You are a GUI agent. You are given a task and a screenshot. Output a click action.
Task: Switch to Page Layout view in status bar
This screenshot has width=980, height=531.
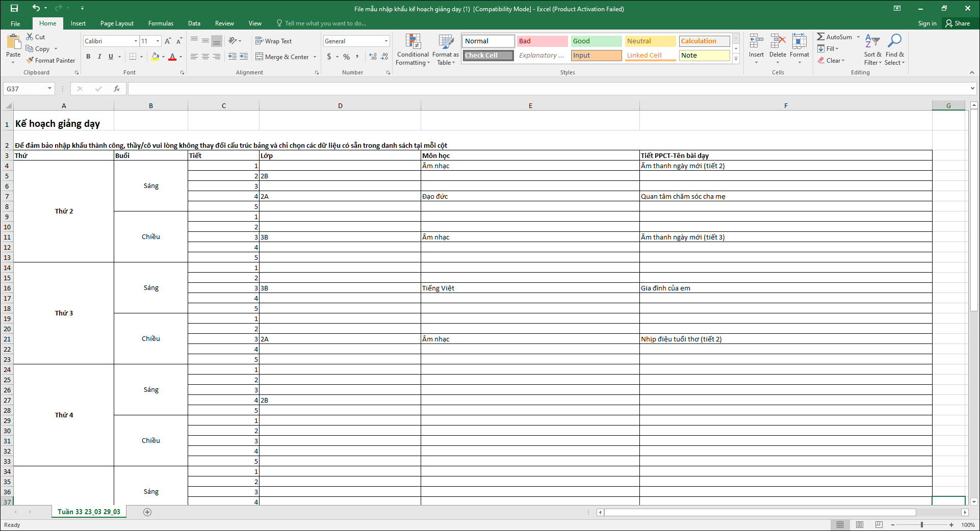point(860,525)
